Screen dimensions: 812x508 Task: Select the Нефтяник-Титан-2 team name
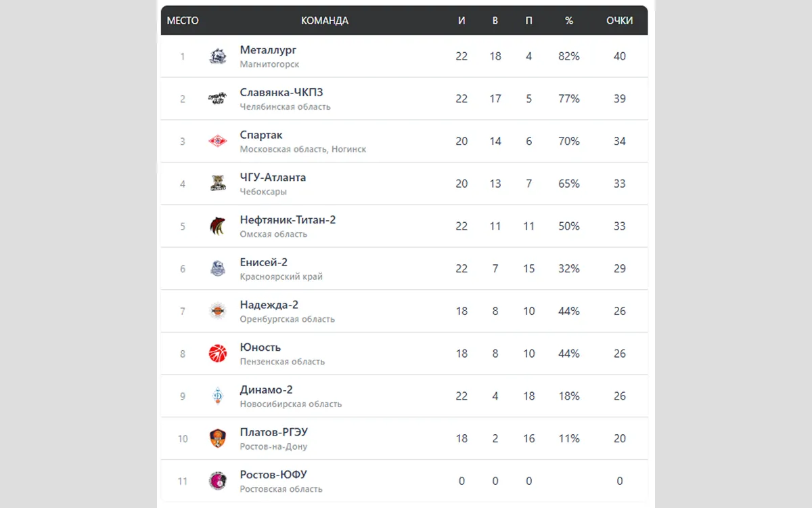click(x=288, y=220)
